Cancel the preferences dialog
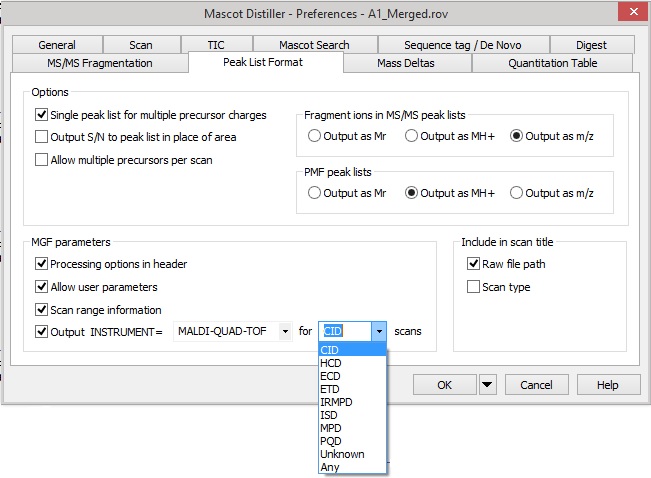This screenshot has width=651, height=478. coord(536,385)
